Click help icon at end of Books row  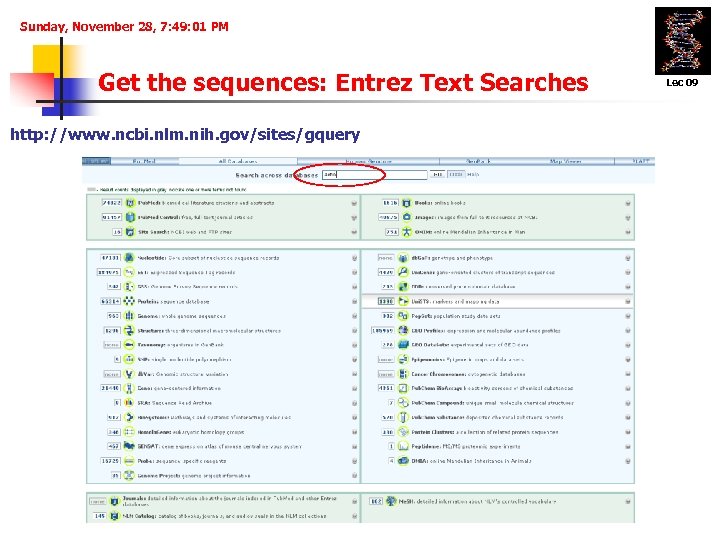[628, 203]
